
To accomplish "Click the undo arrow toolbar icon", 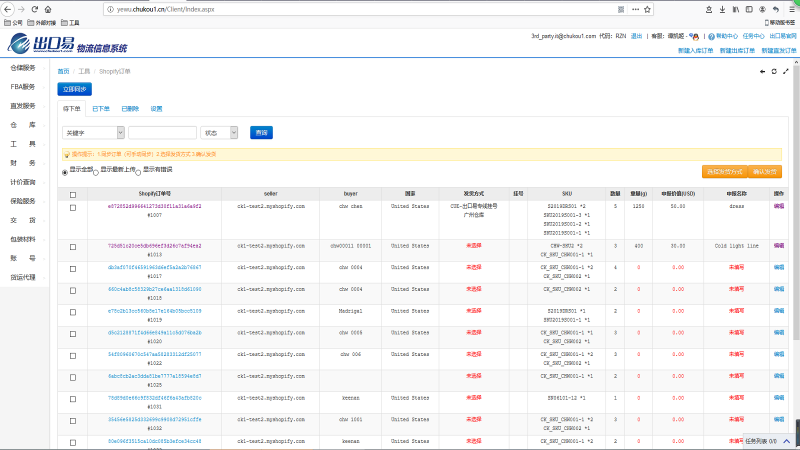I will coord(776,9).
